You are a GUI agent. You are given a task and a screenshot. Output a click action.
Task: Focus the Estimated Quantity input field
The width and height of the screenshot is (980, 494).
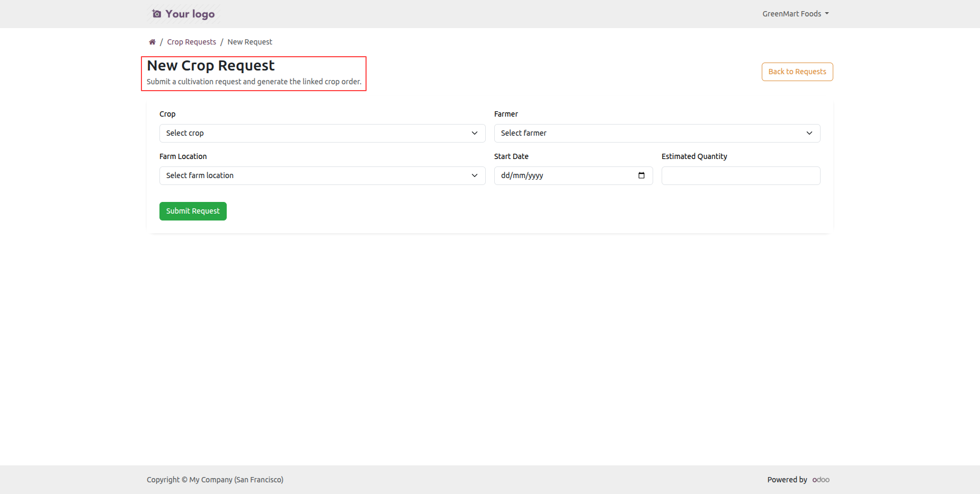click(x=741, y=175)
